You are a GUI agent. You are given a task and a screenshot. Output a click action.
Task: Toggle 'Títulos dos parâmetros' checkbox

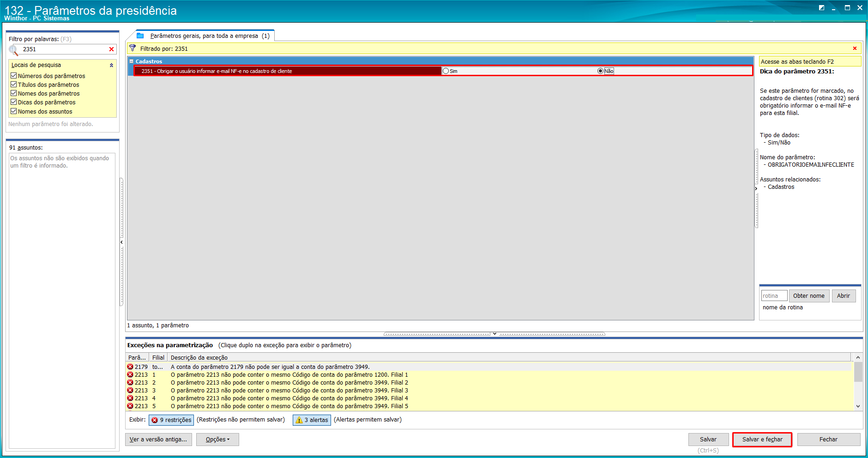[14, 84]
